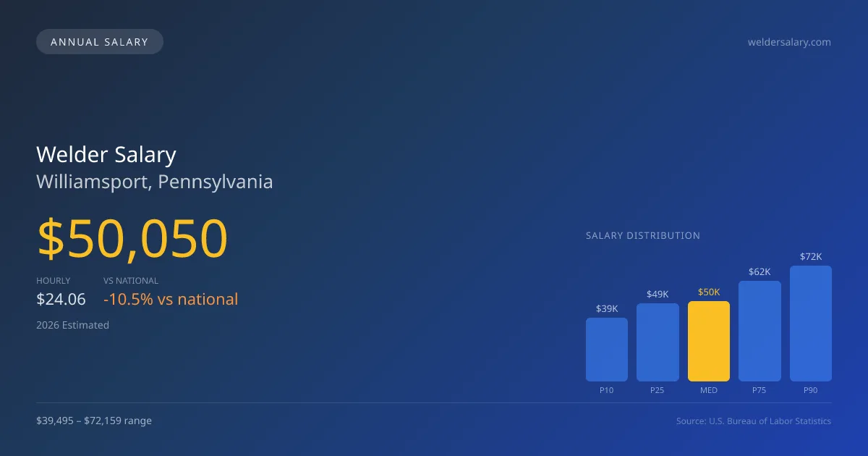Click the P75 axis label
The image size is (868, 456).
pyautogui.click(x=759, y=390)
